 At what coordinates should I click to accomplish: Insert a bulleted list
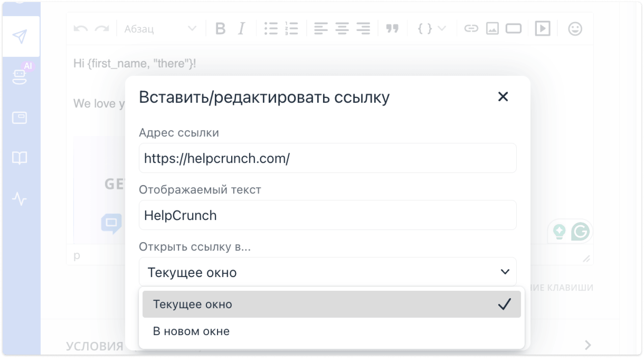[x=271, y=29]
